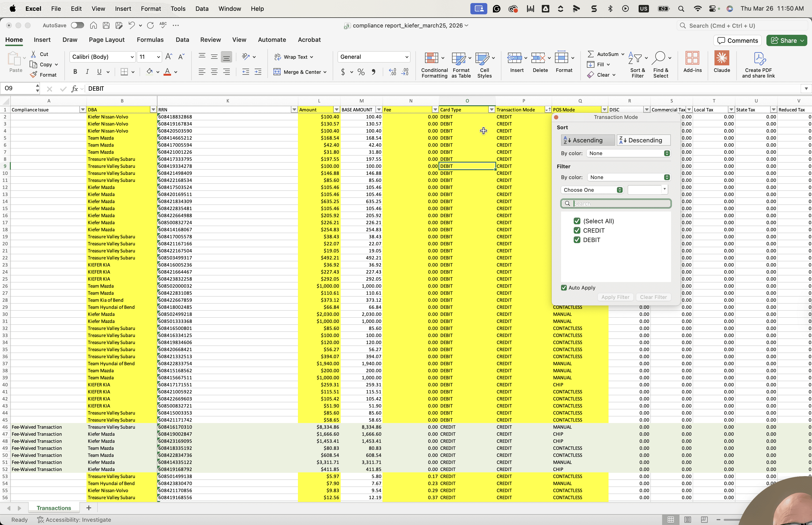
Task: Open Sort By color dropdown
Action: coord(629,153)
